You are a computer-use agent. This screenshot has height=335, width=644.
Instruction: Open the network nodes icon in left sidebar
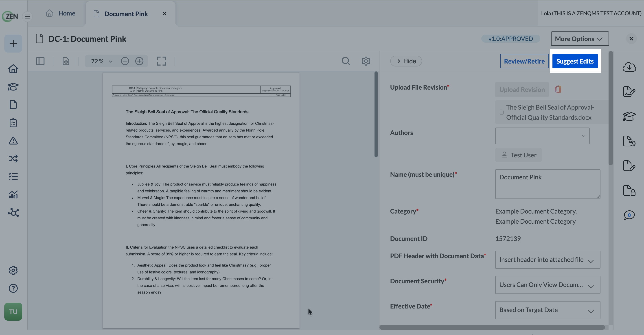13,213
